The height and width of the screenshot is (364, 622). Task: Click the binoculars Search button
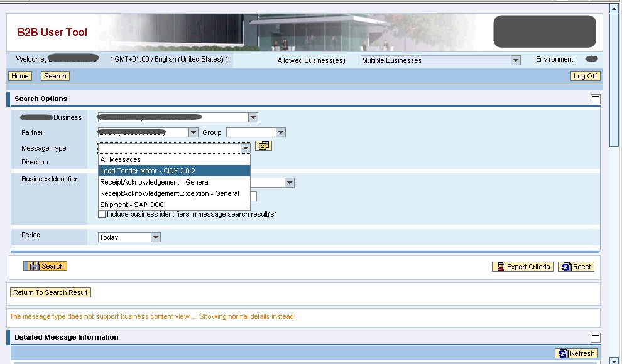click(45, 266)
